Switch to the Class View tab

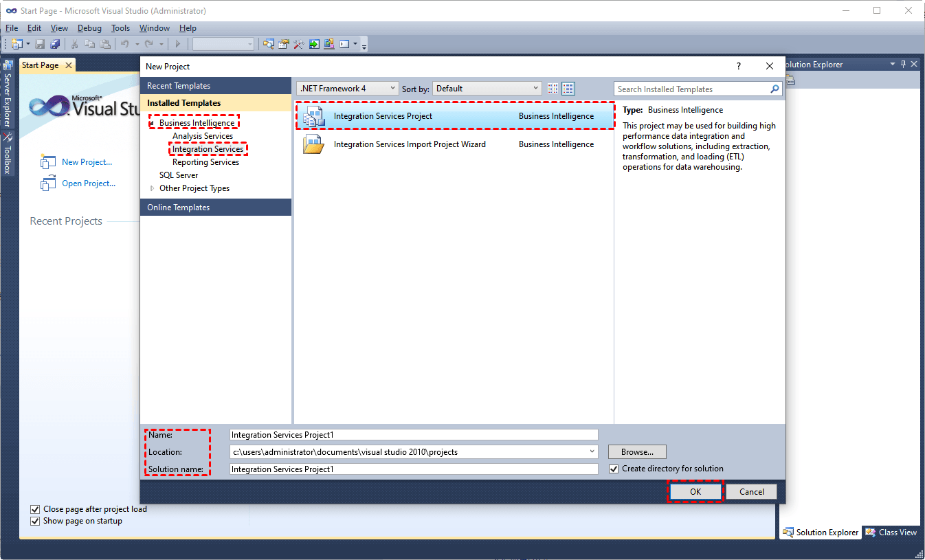click(891, 533)
